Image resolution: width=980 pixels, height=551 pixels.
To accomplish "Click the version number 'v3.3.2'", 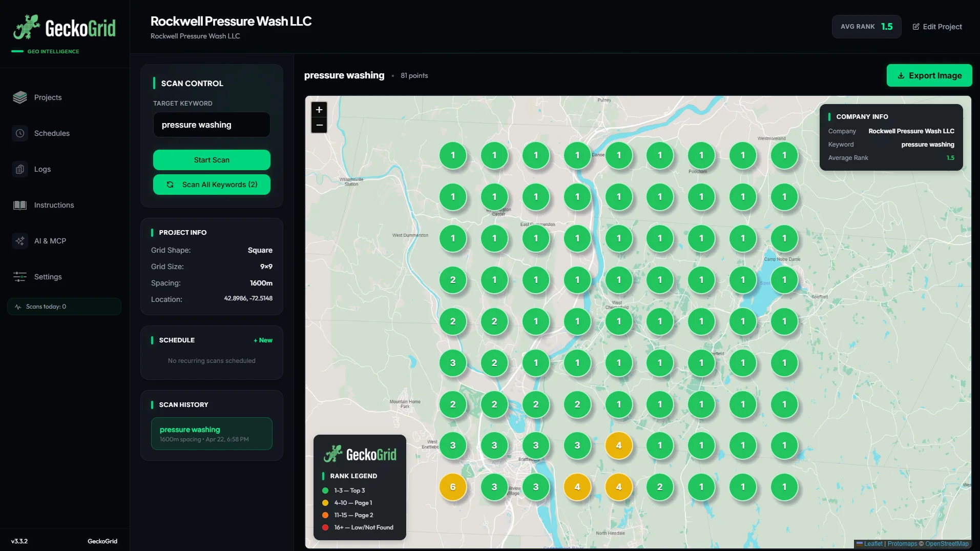I will click(19, 541).
